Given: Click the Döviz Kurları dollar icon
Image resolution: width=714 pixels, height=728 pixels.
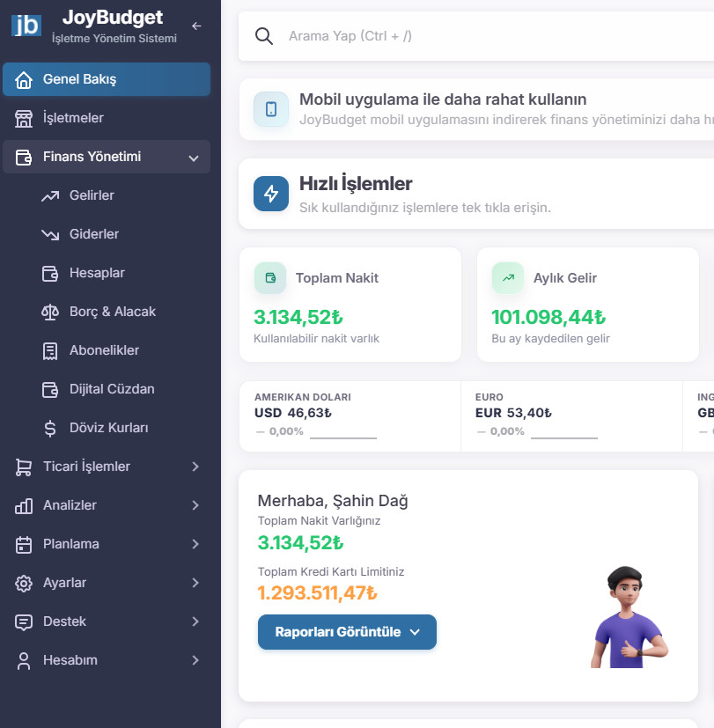Looking at the screenshot, I should (x=50, y=429).
